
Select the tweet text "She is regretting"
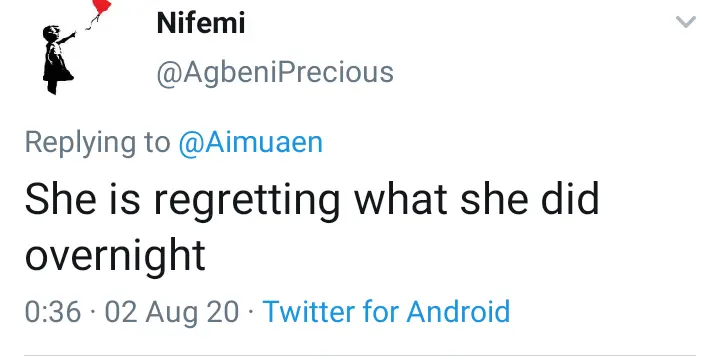click(182, 201)
